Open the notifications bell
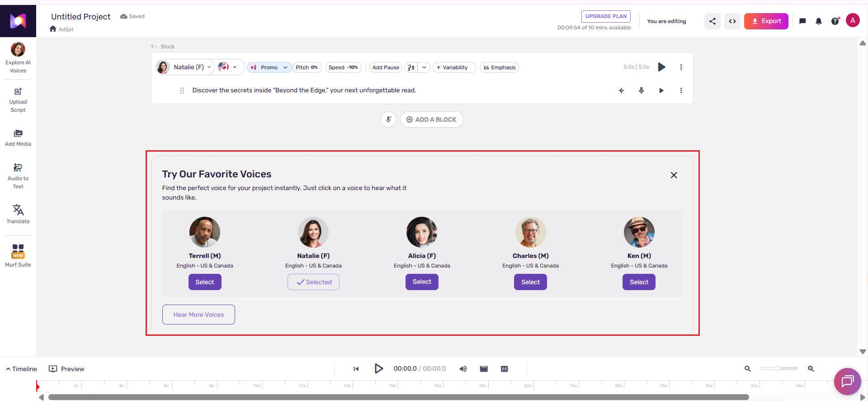 pyautogui.click(x=818, y=21)
